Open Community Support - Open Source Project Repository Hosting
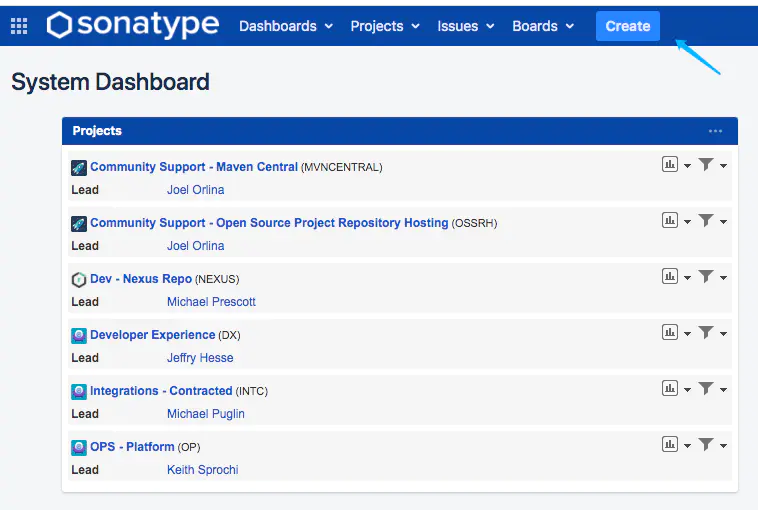 tap(269, 223)
